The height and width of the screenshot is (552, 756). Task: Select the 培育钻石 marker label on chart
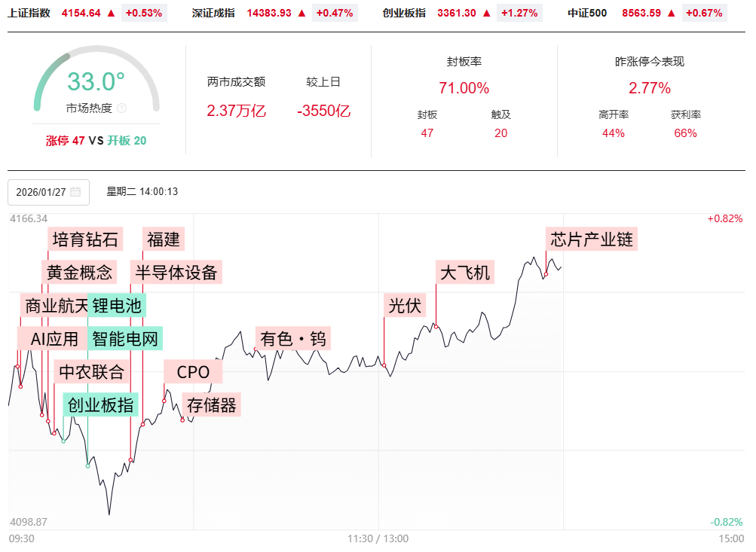click(85, 239)
